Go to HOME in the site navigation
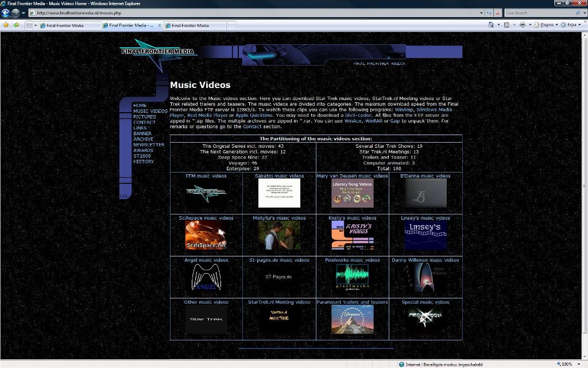Screen dimensions: 588x368 140,106
